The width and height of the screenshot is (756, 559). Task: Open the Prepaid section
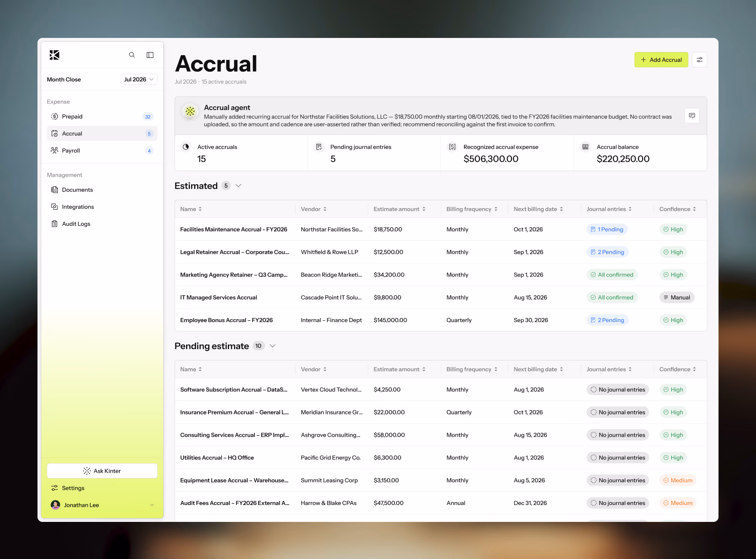[x=102, y=116]
